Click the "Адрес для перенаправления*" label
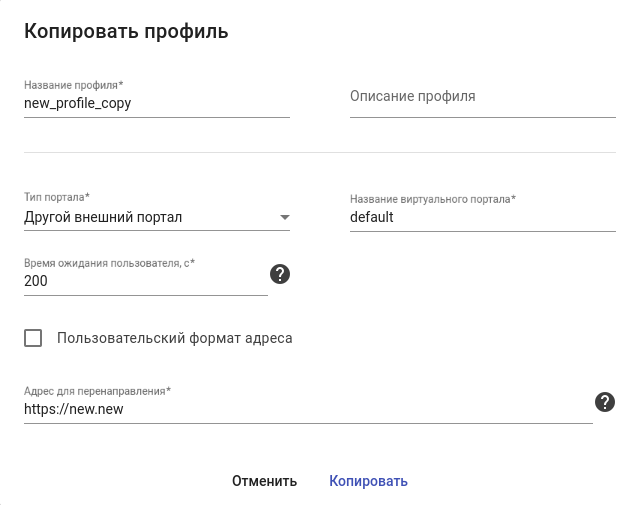This screenshot has width=639, height=505. pos(97,391)
